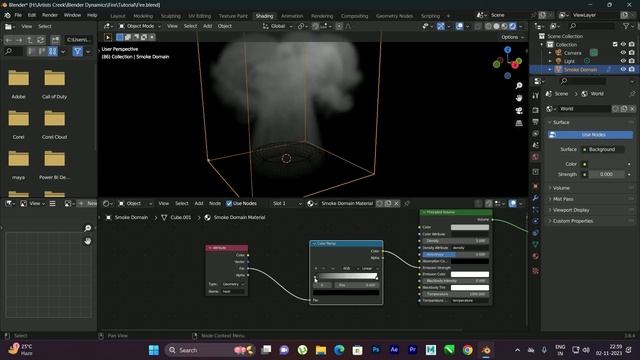The width and height of the screenshot is (640, 360).
Task: Disable Camera in renders camera icon
Action: click(x=631, y=53)
